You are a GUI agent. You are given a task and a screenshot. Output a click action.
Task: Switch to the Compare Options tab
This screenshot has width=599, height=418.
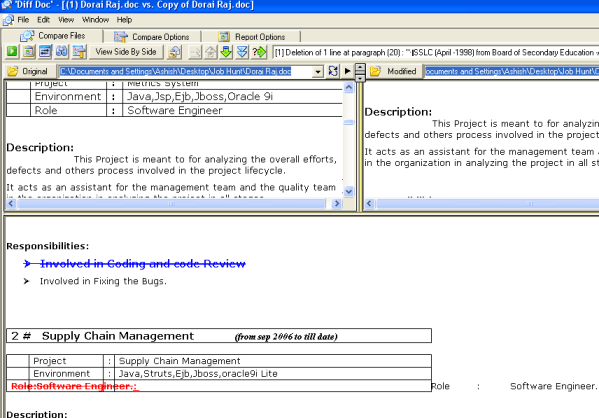point(152,37)
